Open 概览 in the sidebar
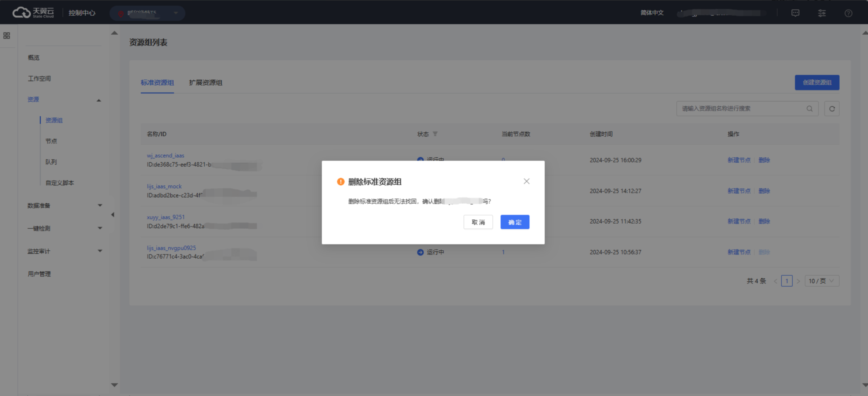The height and width of the screenshot is (396, 868). pos(33,58)
